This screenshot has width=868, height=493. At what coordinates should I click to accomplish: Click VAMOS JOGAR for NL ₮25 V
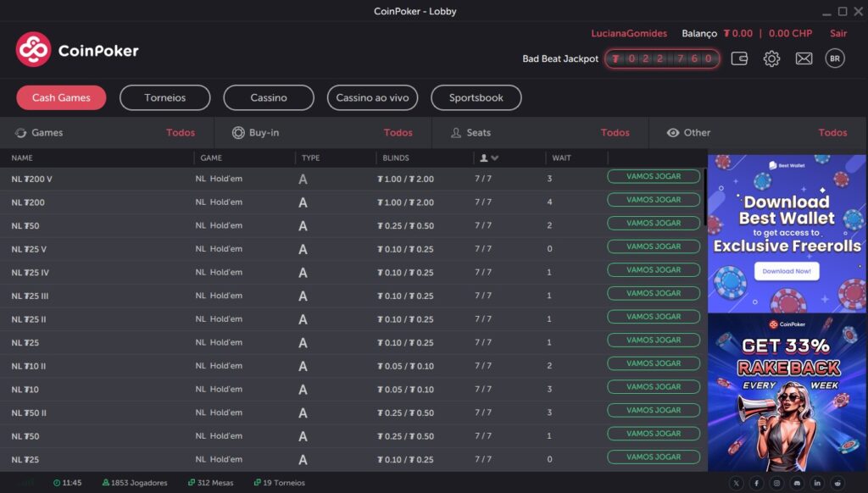point(654,246)
